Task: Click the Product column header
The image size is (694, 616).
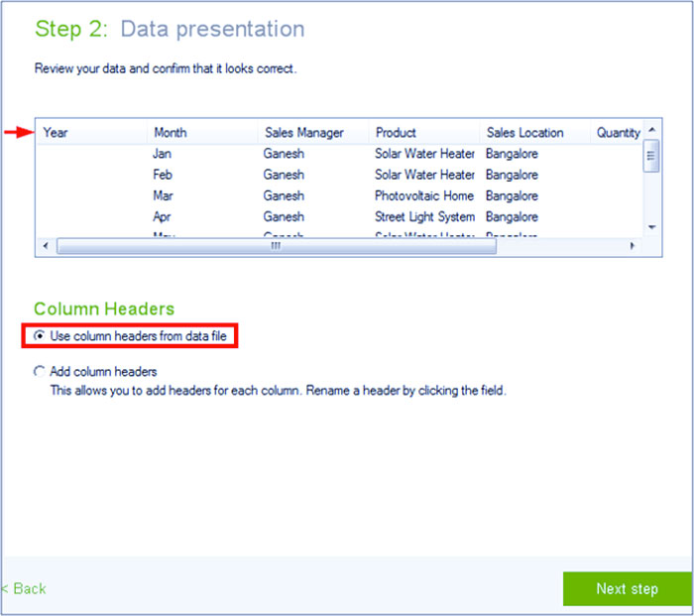Action: [x=424, y=132]
